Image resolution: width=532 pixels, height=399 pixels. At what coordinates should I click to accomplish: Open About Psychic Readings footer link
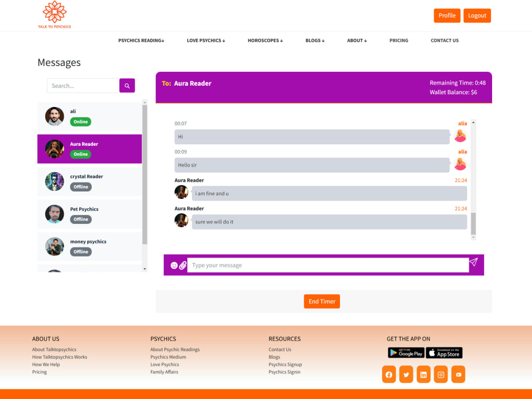point(175,350)
